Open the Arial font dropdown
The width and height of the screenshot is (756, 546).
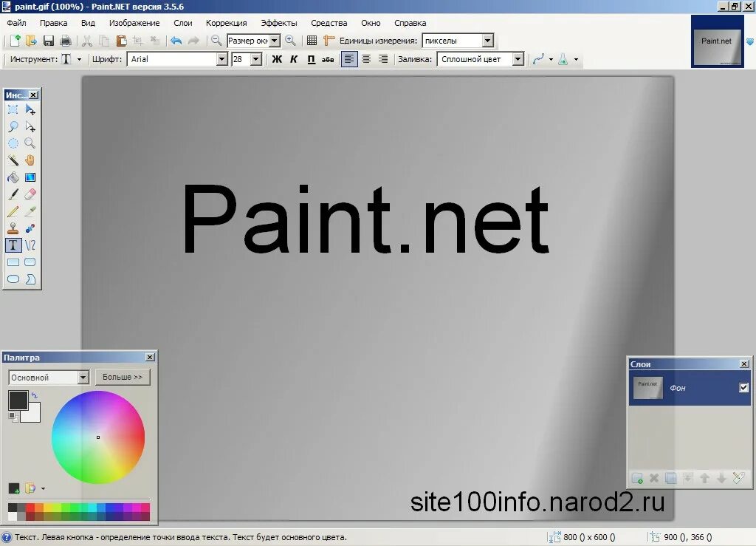click(x=221, y=59)
